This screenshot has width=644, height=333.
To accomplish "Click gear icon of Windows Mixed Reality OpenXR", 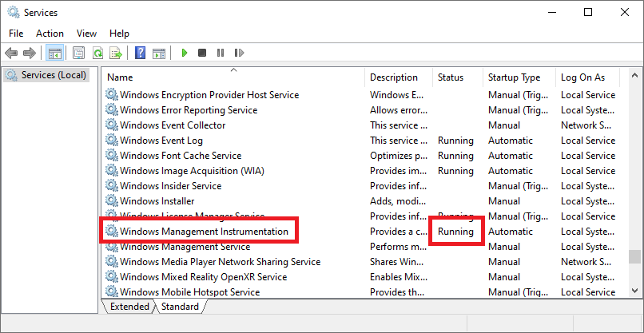I will pos(111,277).
